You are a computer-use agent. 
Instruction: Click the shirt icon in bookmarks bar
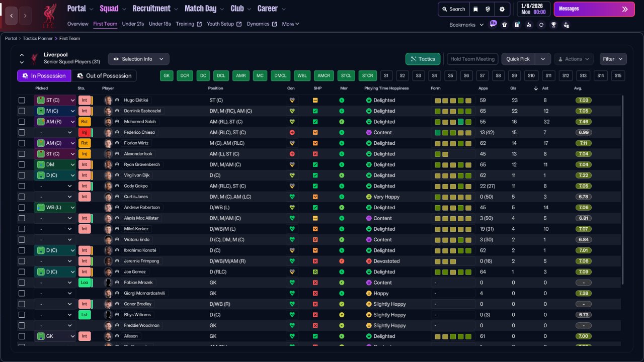pos(505,25)
